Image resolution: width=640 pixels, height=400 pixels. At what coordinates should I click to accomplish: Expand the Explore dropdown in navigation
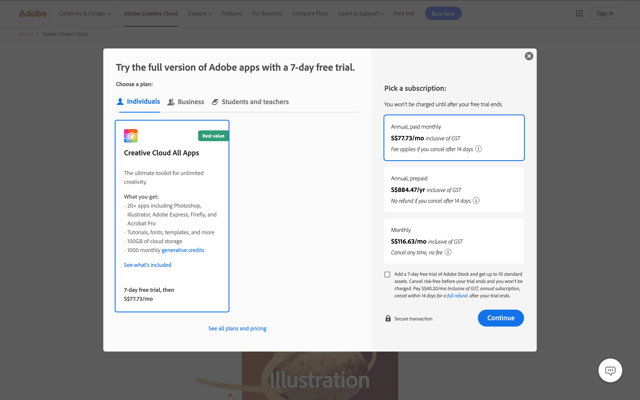[x=200, y=13]
